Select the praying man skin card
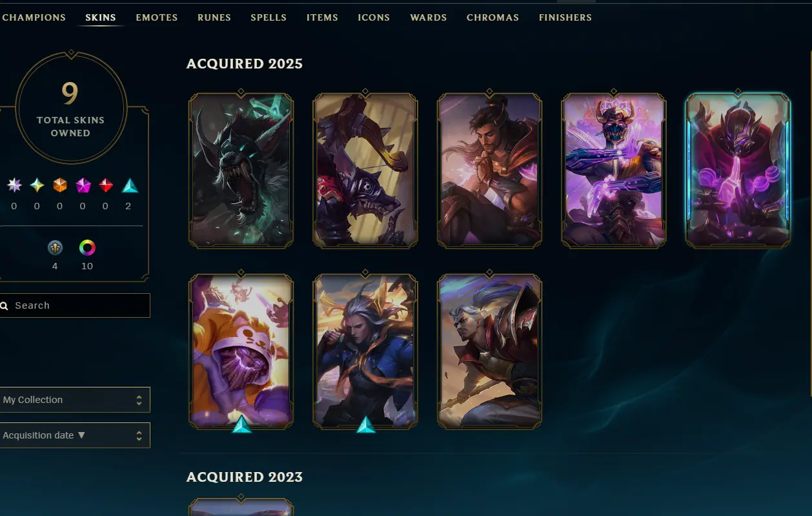Image resolution: width=812 pixels, height=516 pixels. 490,170
